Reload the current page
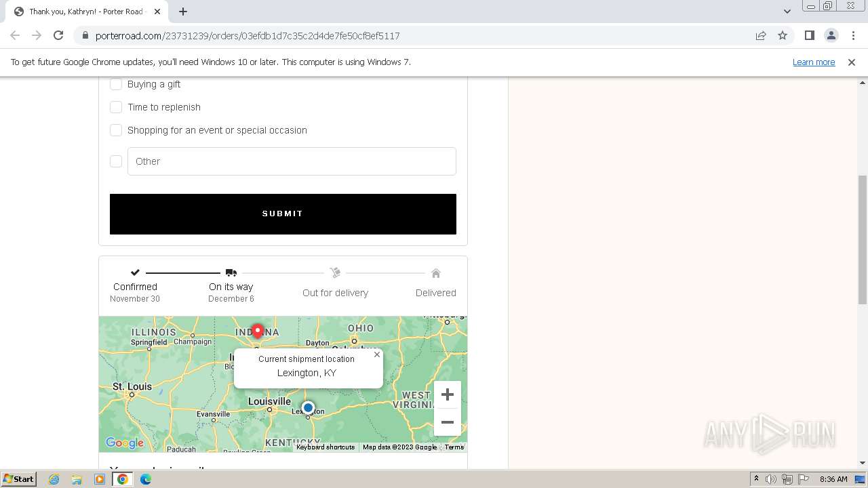Viewport: 868px width, 488px height. tap(58, 35)
